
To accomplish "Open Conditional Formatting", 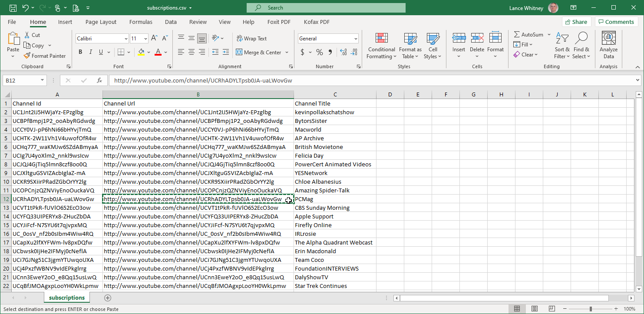I will [382, 46].
